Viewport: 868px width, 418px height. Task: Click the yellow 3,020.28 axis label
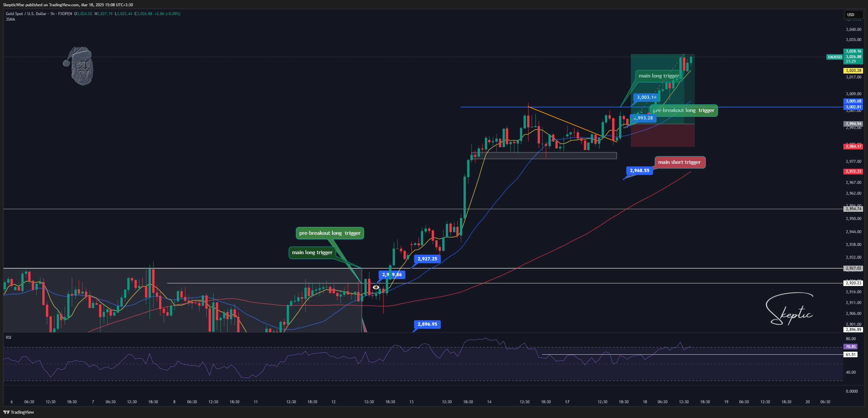click(x=853, y=71)
